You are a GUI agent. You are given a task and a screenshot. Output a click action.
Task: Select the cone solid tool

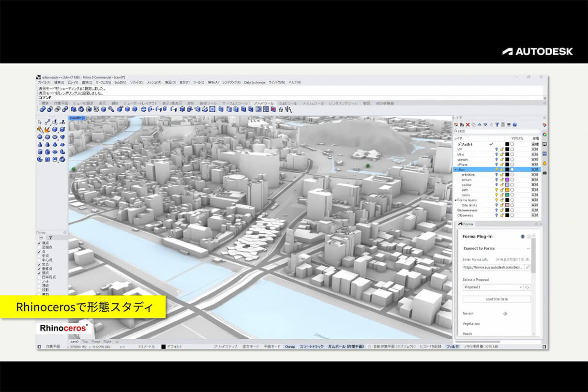pos(40,144)
